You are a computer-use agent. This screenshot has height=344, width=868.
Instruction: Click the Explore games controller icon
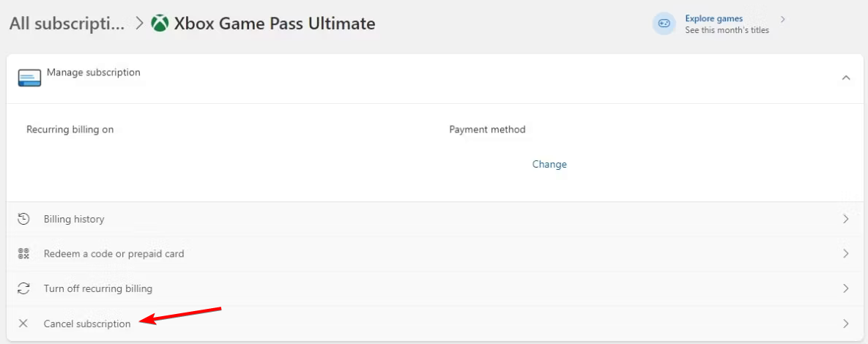(x=664, y=23)
